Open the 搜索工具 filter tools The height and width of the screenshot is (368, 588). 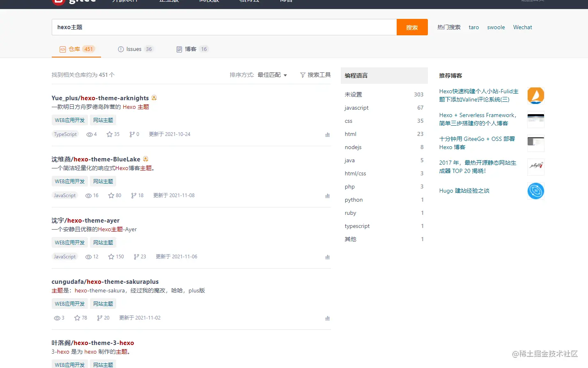pyautogui.click(x=315, y=75)
